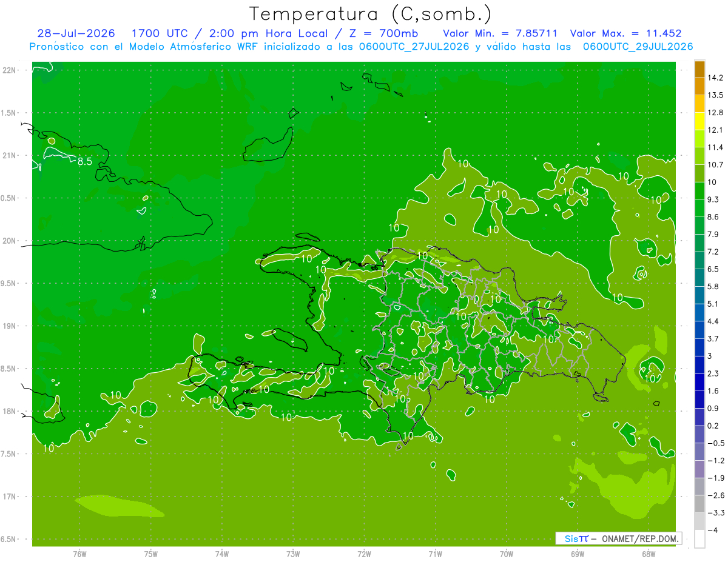Click the title "Temperatura (C,somb.)"

coord(370,14)
